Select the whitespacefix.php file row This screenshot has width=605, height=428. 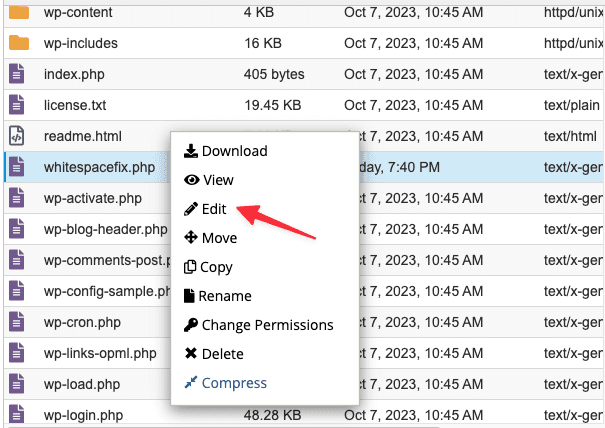tap(99, 167)
